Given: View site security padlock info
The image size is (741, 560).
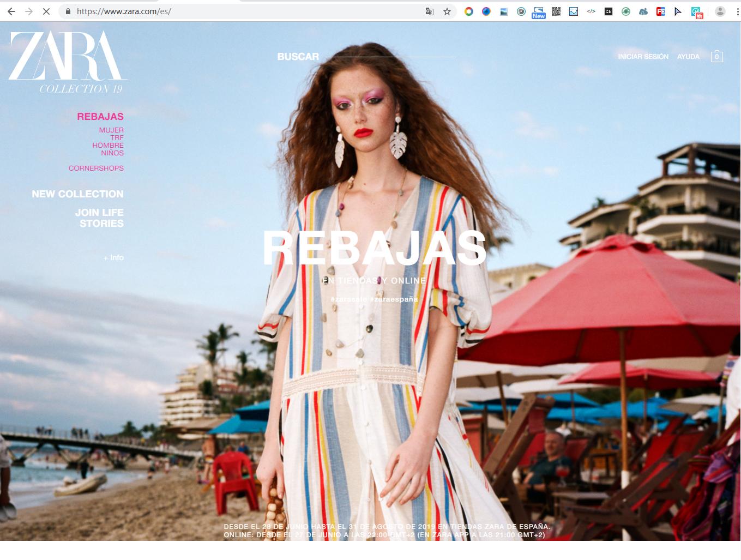Looking at the screenshot, I should coord(68,11).
